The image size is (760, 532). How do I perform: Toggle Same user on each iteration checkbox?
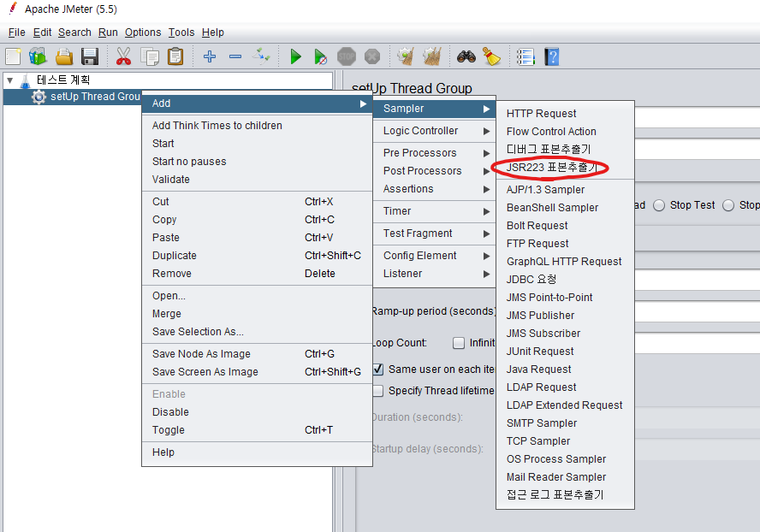tap(378, 369)
